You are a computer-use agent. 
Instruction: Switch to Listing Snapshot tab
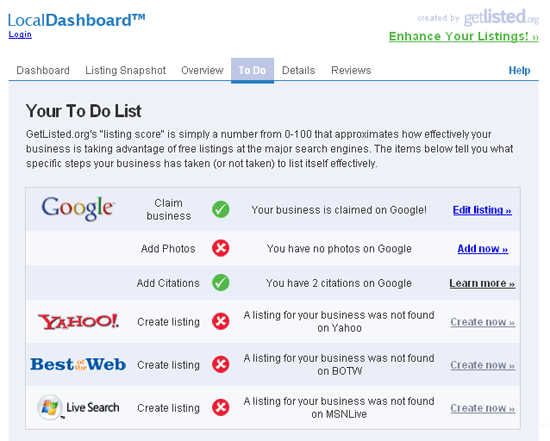[125, 70]
